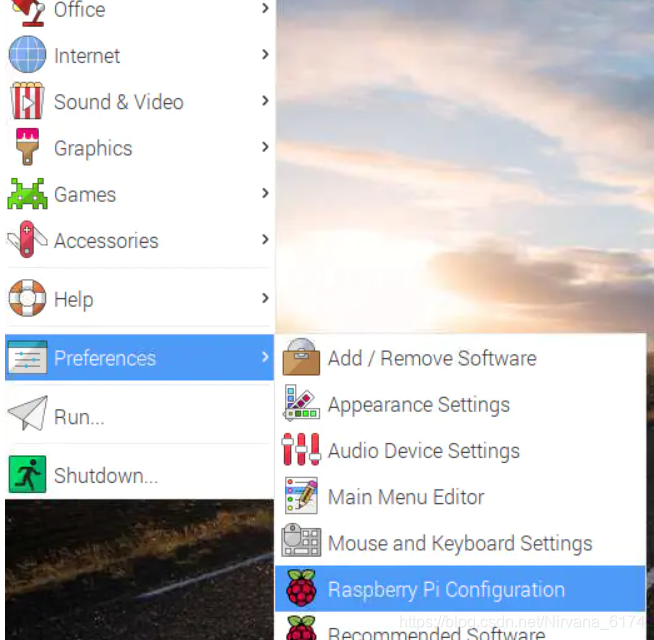
Task: Open Mouse and Keyboard Settings
Action: click(460, 542)
